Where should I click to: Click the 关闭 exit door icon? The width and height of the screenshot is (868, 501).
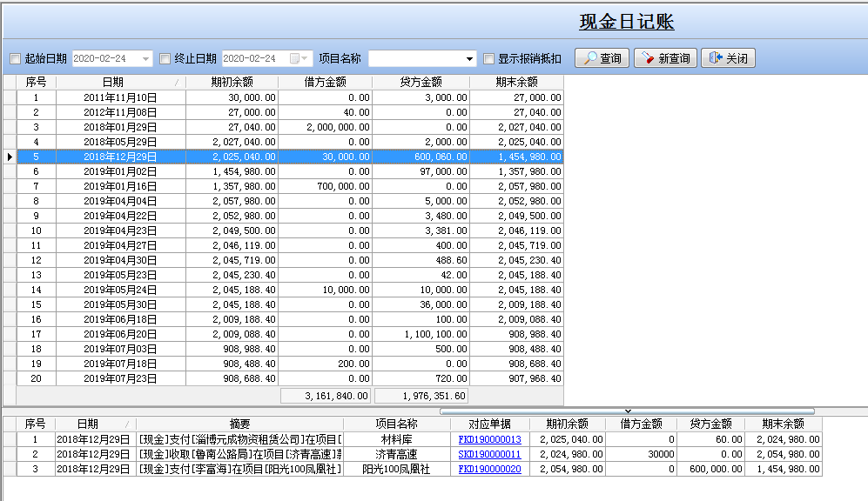714,58
